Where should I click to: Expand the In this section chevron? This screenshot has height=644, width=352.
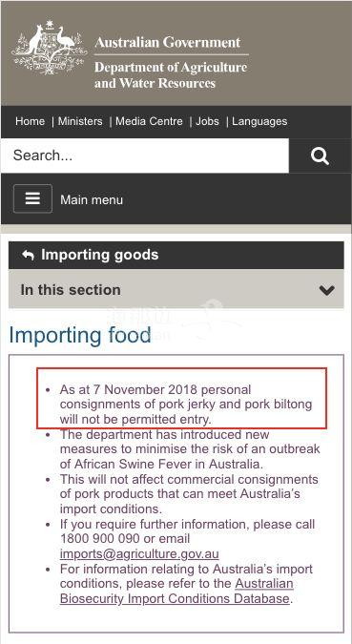327,290
